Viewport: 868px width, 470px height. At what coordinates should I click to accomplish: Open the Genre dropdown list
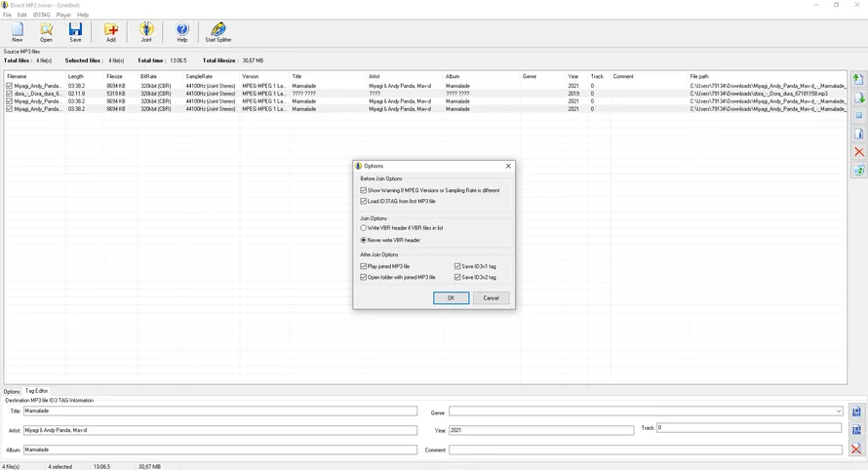(839, 411)
